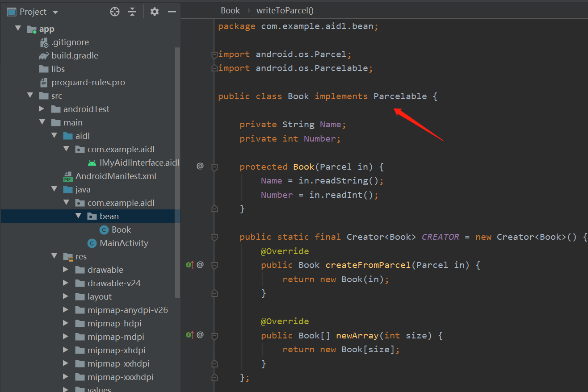The width and height of the screenshot is (588, 392).
Task: Open the Project view mode dropdown
Action: pos(55,12)
